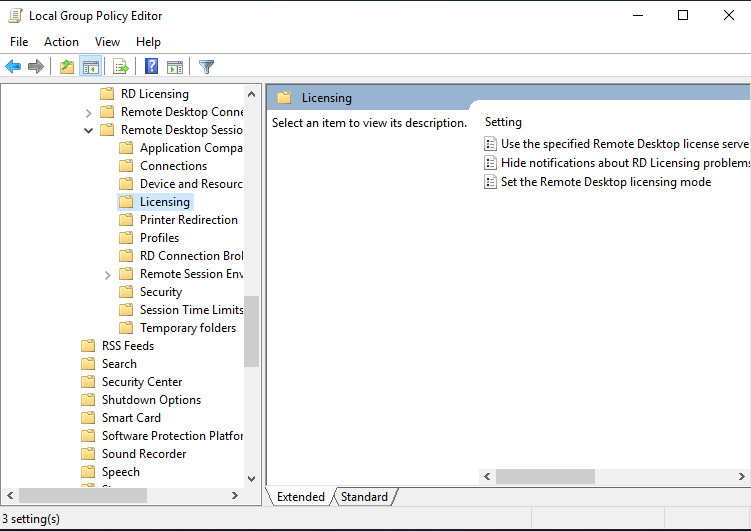Open the Action menu
The height and width of the screenshot is (531, 751).
coord(61,42)
